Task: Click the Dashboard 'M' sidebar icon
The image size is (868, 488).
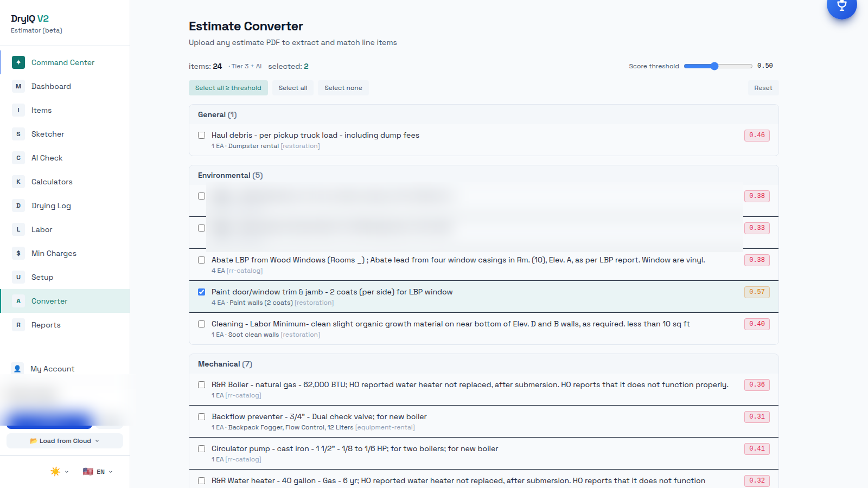Action: 18,86
